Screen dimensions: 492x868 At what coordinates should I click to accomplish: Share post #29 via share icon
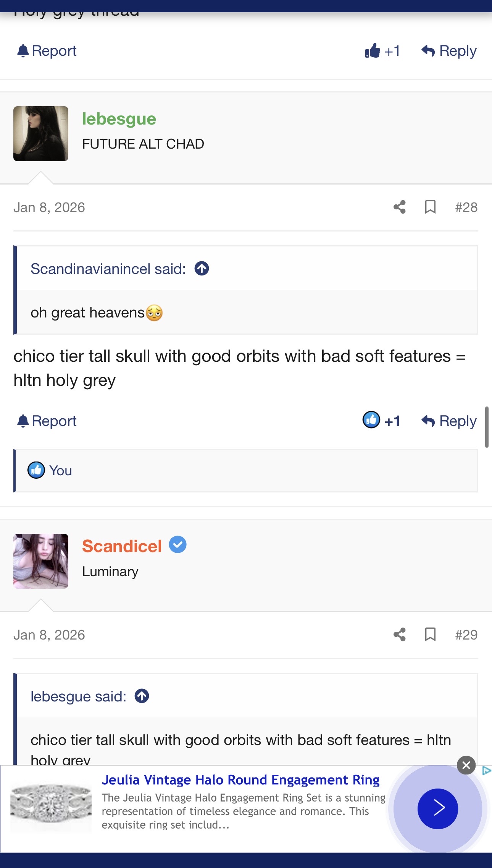coord(399,635)
